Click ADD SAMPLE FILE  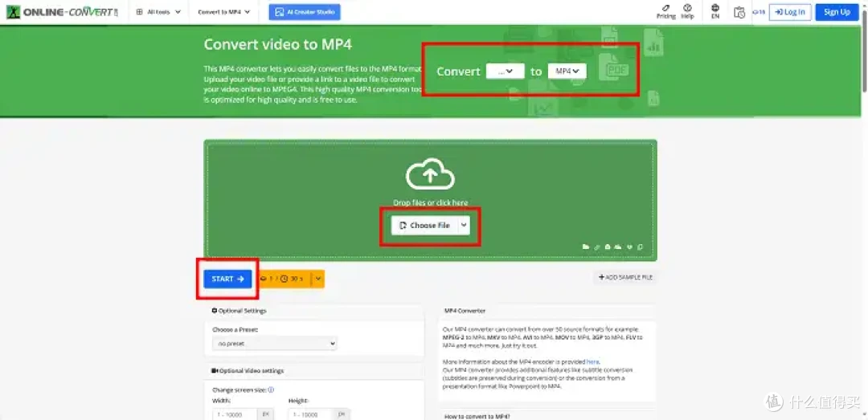pos(625,277)
